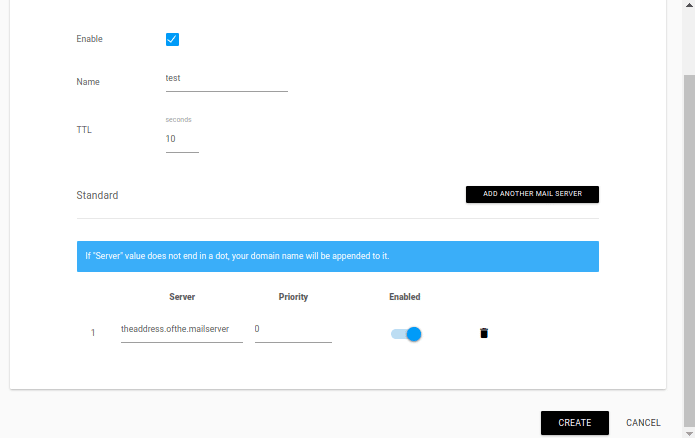Toggle the Enabled switch for server 1
This screenshot has width=695, height=438.
406,334
